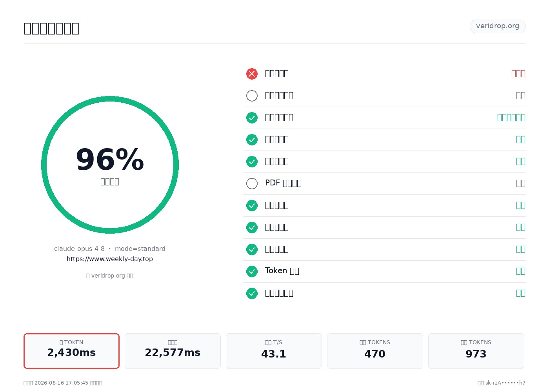
Task: Click the masked key sk-rzA••••••h7 in footer
Action: coord(505,383)
